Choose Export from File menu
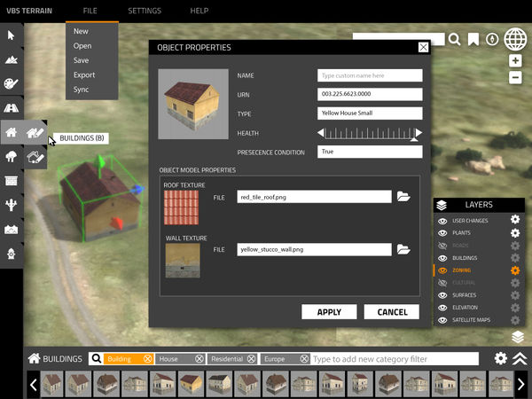The height and width of the screenshot is (399, 532). tap(84, 75)
